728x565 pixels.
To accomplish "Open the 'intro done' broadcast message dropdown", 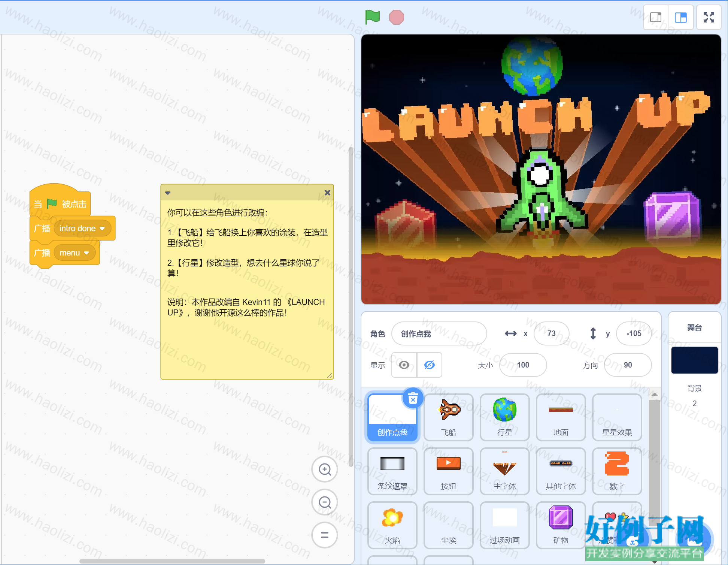I will coord(82,229).
